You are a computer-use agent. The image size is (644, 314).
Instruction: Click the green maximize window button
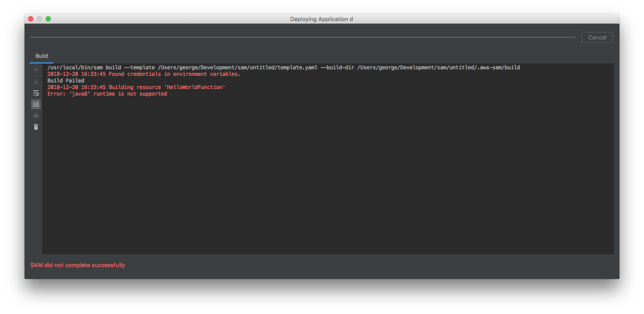point(48,19)
